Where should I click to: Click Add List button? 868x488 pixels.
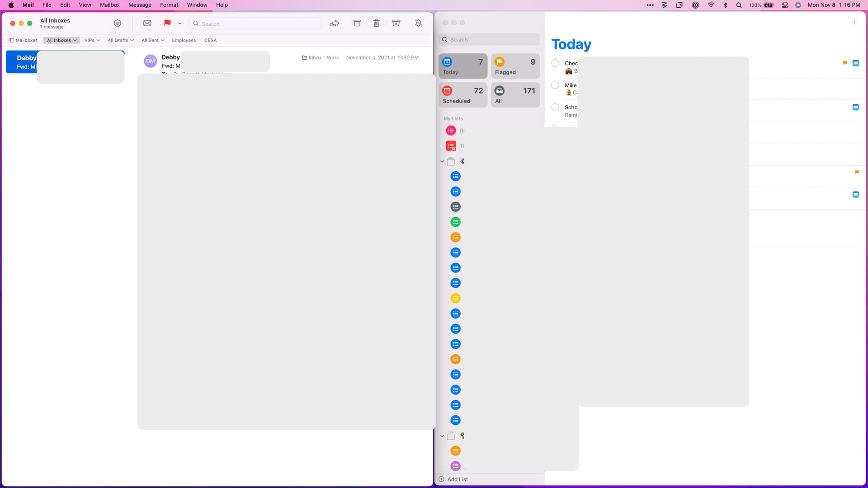pyautogui.click(x=453, y=479)
